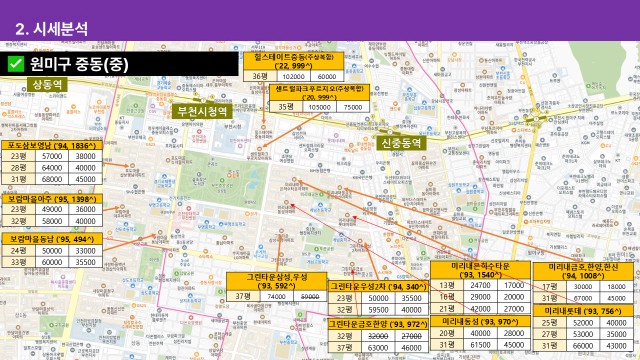The height and width of the screenshot is (360, 640).
Task: Click the '74000' cell in 그린타운삼성,우성 table
Action: [x=277, y=296]
